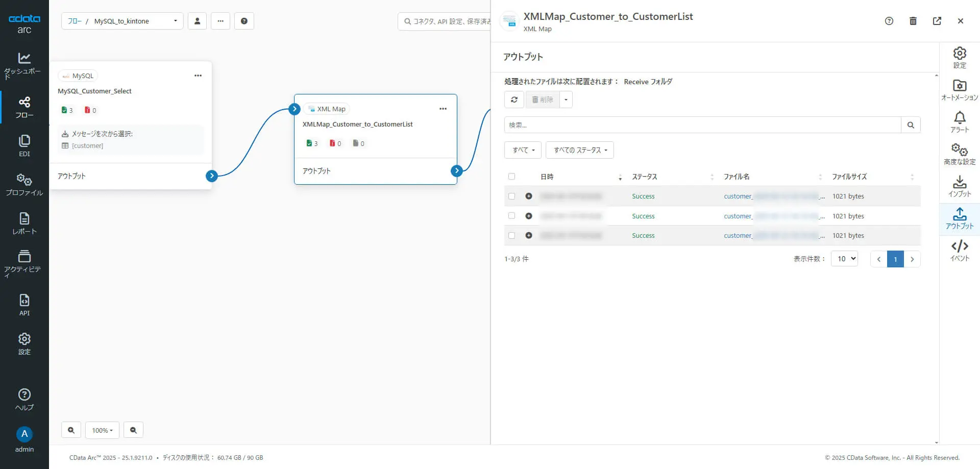Go to the Profiles sidebar icon
Screen dimensions: 980x469
[24, 185]
